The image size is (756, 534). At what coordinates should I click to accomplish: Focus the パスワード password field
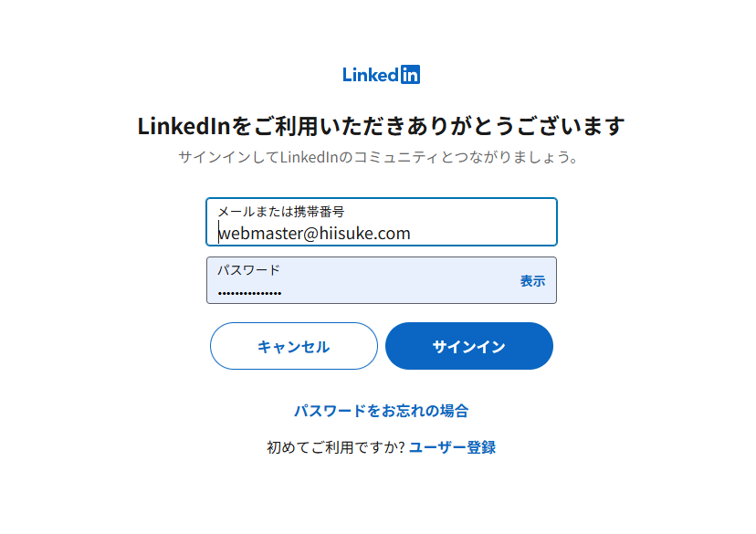click(x=382, y=280)
